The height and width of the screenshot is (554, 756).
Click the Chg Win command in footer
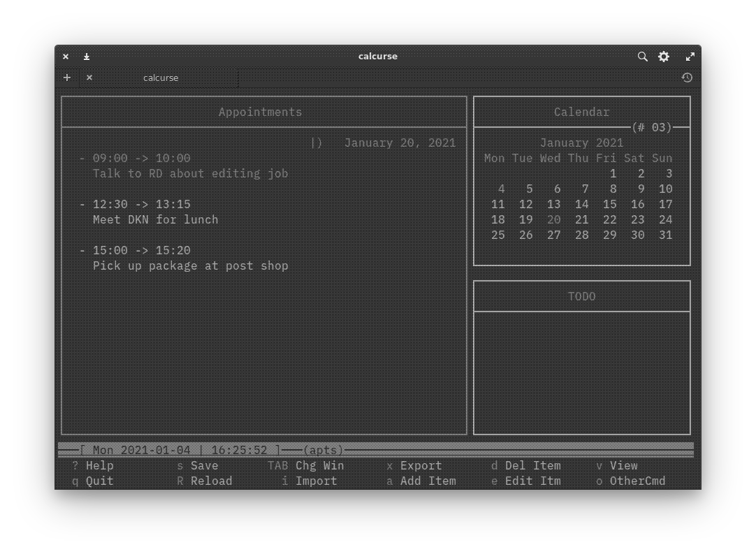(x=320, y=466)
